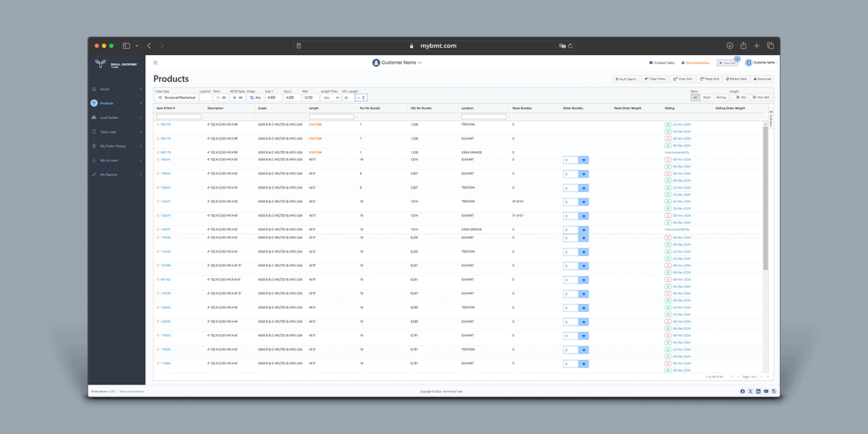Click the Location column filter input field
This screenshot has width=868, height=434.
[x=484, y=117]
